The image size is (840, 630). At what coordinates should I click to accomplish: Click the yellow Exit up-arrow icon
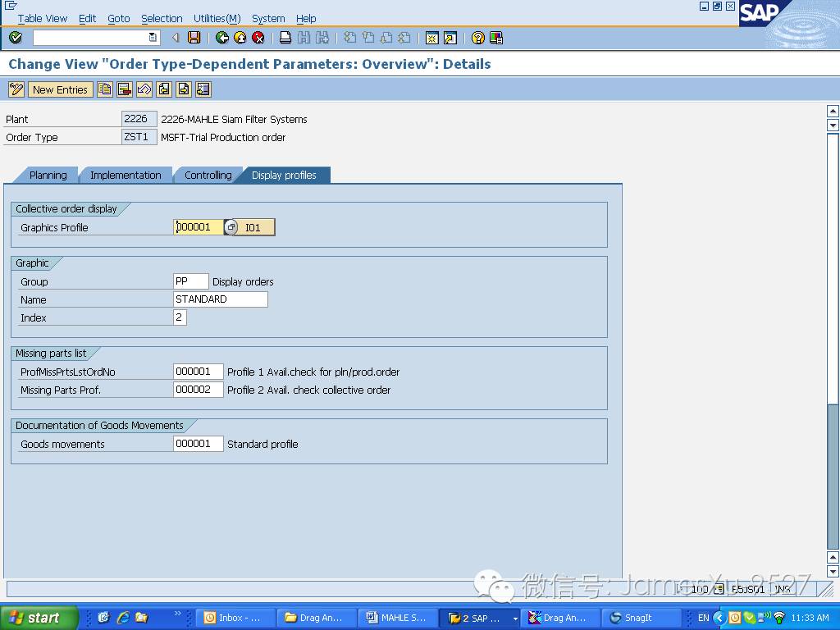tap(240, 38)
